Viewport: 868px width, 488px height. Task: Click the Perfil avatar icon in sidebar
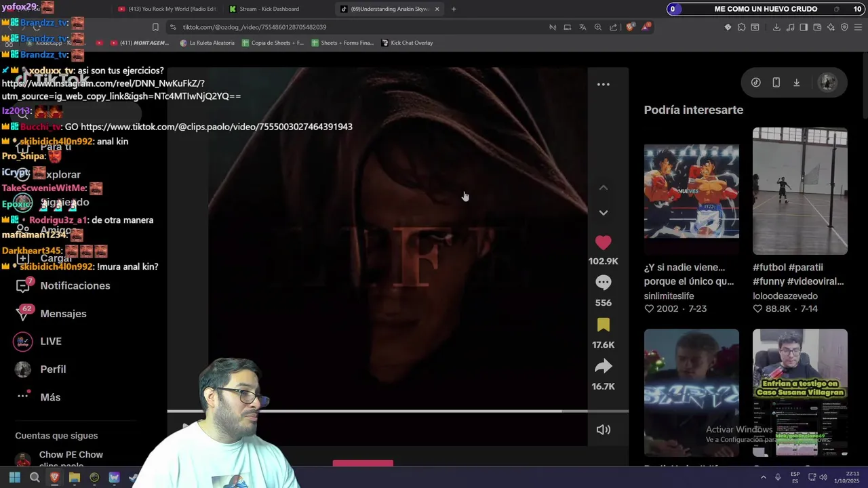(23, 369)
